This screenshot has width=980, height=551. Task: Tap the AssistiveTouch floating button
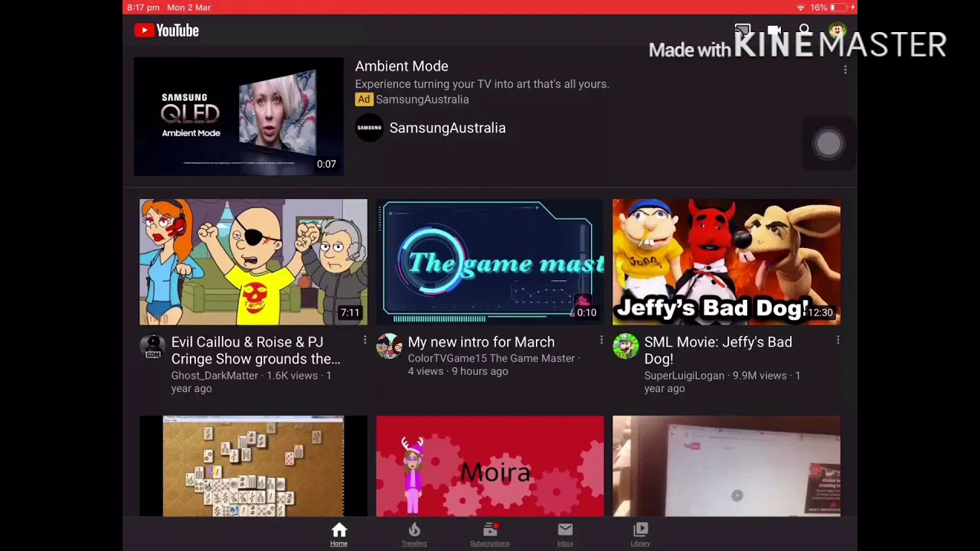(828, 143)
